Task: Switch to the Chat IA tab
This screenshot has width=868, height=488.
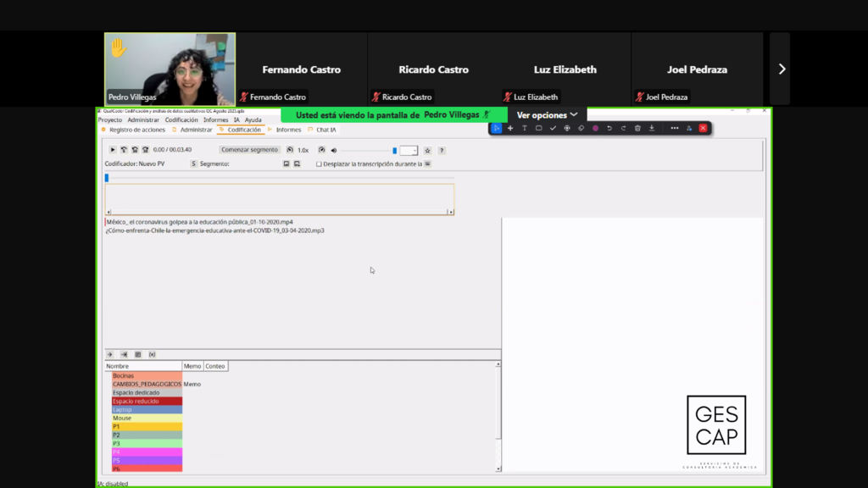Action: click(x=325, y=130)
